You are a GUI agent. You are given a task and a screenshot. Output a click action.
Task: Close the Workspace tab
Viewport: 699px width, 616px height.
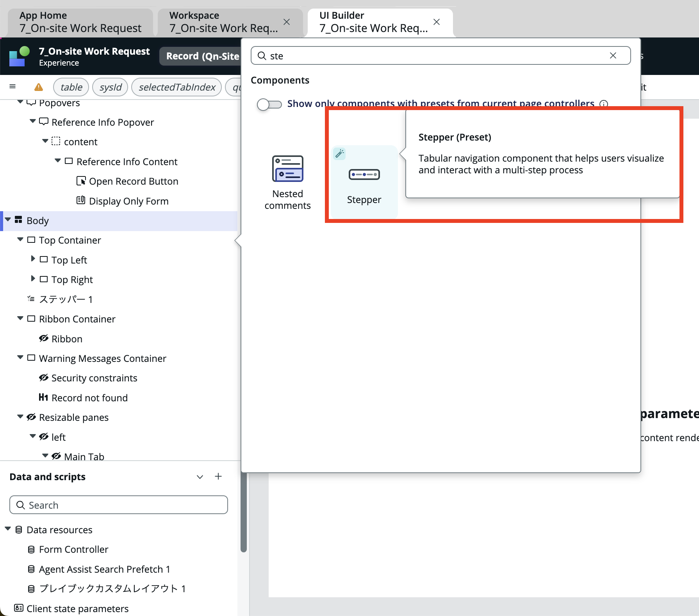coord(287,22)
